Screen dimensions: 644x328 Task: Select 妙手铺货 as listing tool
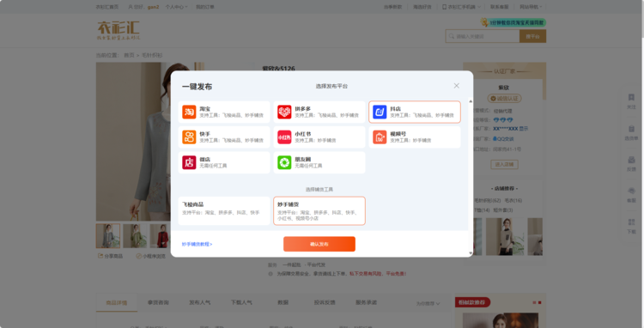[319, 210]
